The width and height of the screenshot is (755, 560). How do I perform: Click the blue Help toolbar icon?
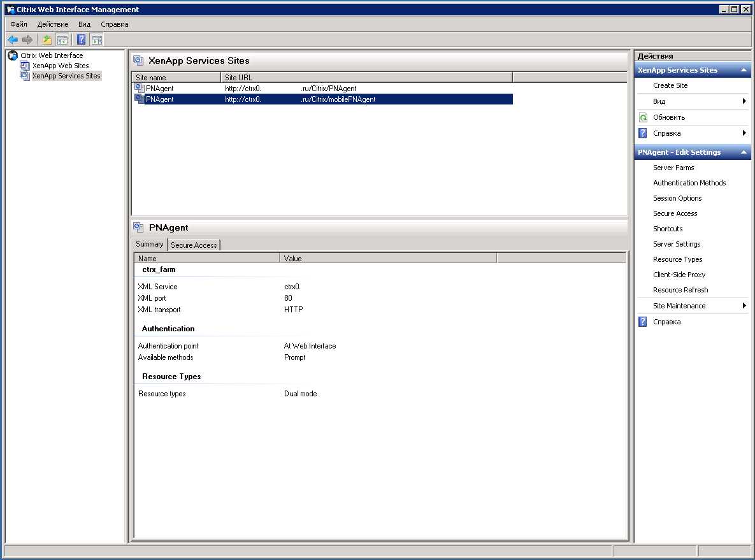click(x=82, y=40)
